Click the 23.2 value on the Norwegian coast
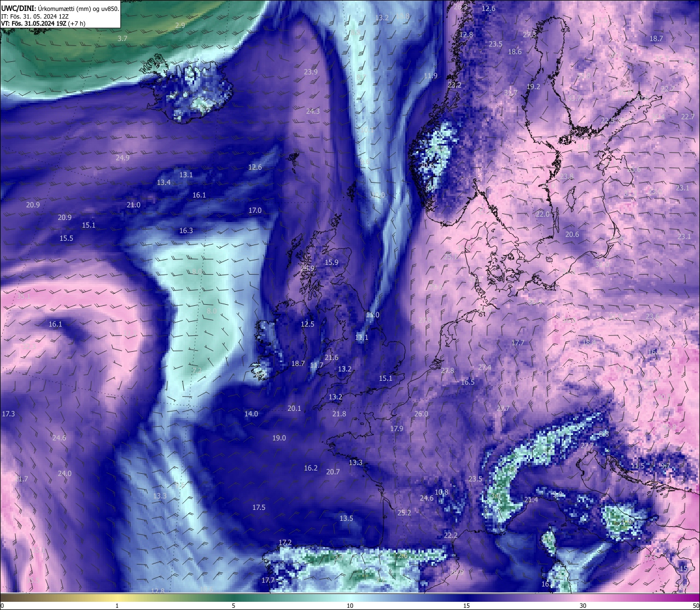This screenshot has height=610, width=700. [454, 85]
